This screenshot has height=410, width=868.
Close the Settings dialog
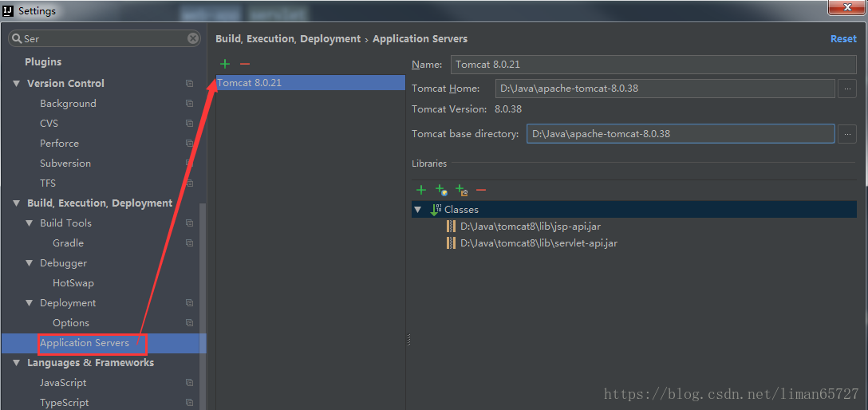coord(847,8)
